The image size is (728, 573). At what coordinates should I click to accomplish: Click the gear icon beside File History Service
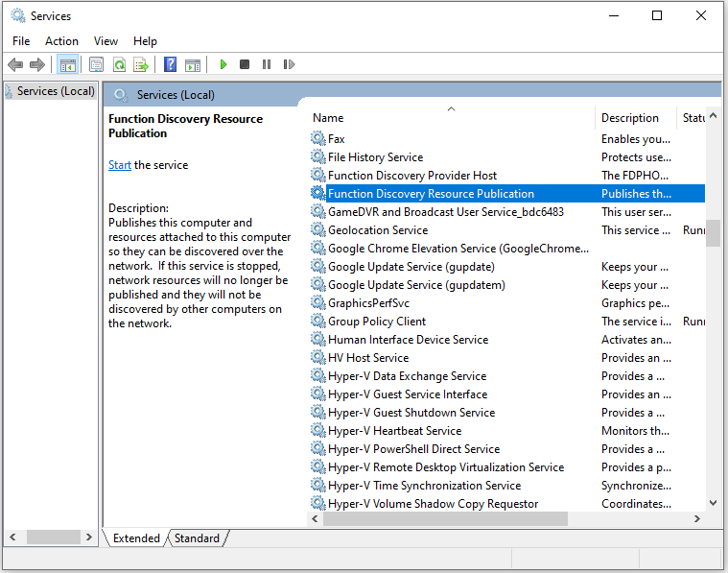[x=318, y=156]
